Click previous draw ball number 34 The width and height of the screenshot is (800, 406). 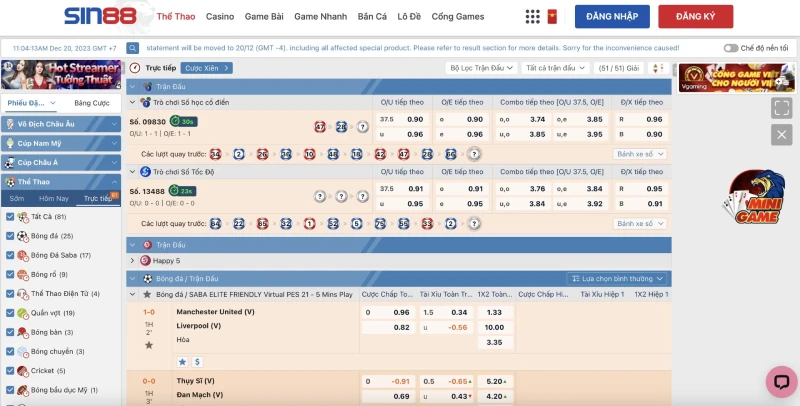[x=215, y=154]
